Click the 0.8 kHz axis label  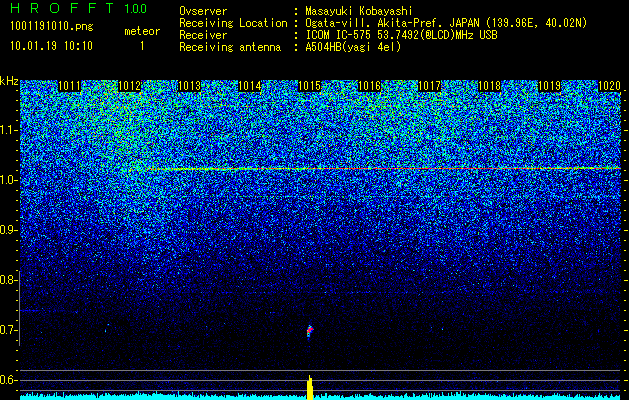coord(7,280)
